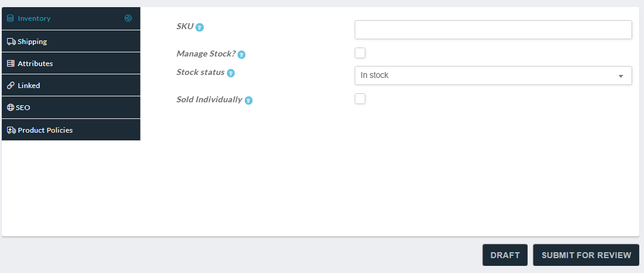Click the Inventory database stack icon

(11, 18)
